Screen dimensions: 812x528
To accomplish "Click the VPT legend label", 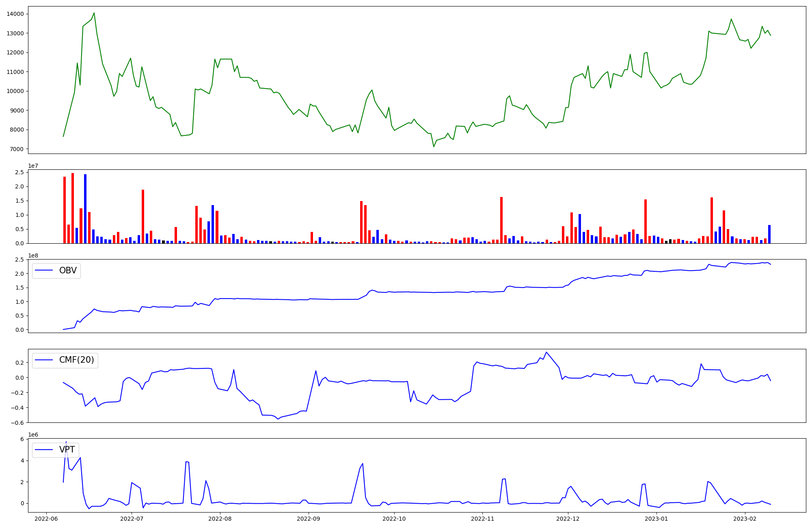I will (x=67, y=450).
